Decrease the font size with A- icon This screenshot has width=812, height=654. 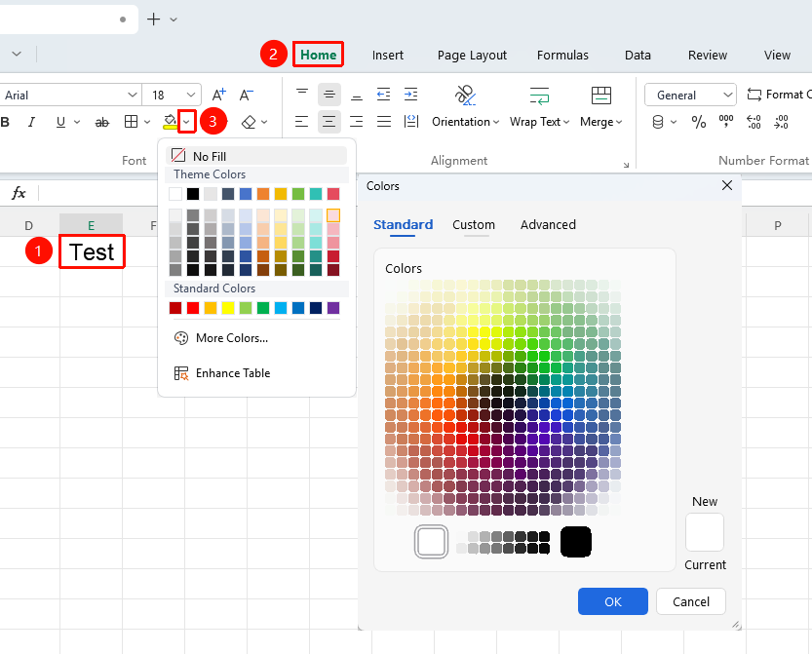tap(246, 95)
